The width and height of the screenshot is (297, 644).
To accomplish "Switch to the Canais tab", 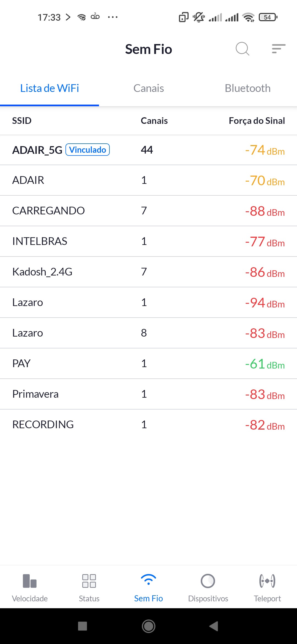I will 148,88.
